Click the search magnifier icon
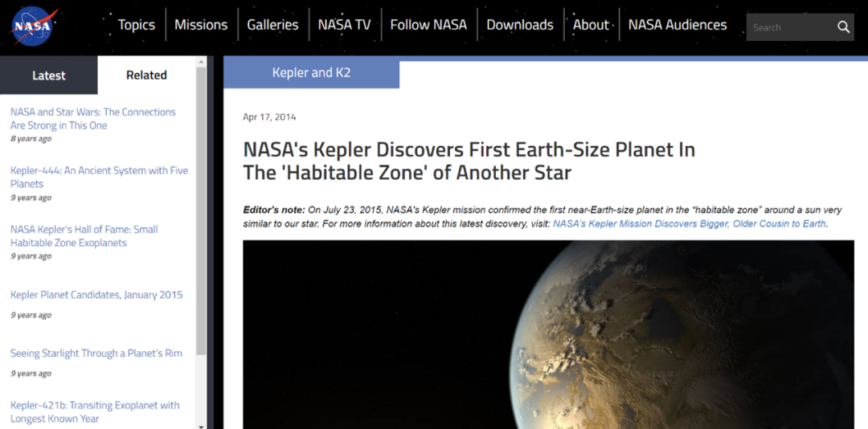Image resolution: width=868 pixels, height=429 pixels. (843, 27)
